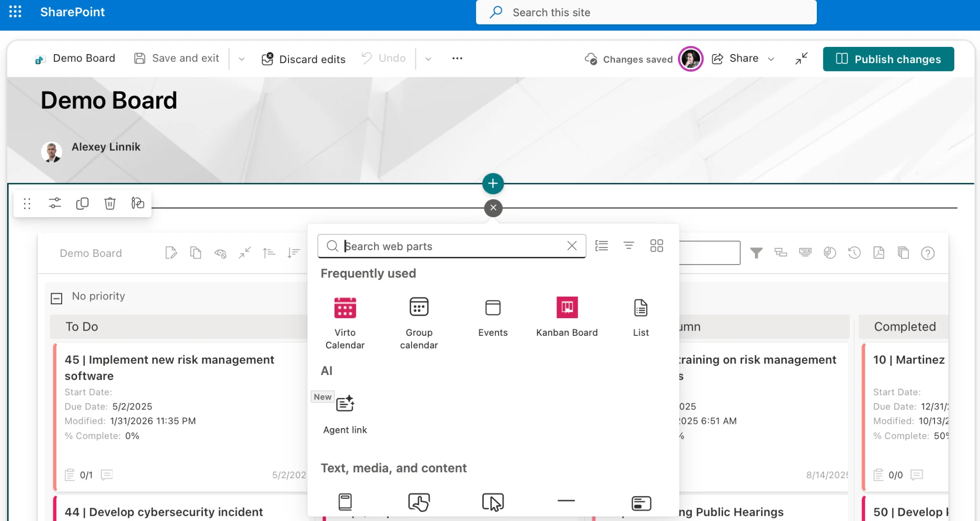980x521 pixels.
Task: Expand the Undo dropdown chevron
Action: pyautogui.click(x=428, y=59)
